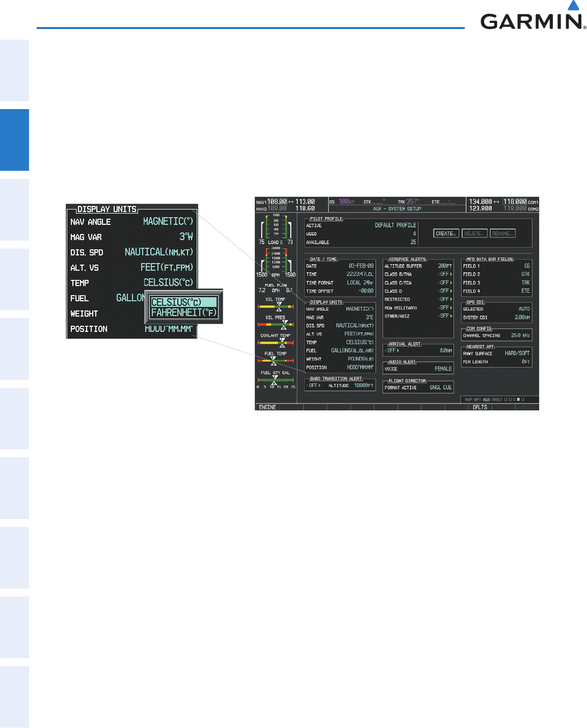The width and height of the screenshot is (587, 728).
Task: Click the Garmin logo
Action: tap(533, 15)
